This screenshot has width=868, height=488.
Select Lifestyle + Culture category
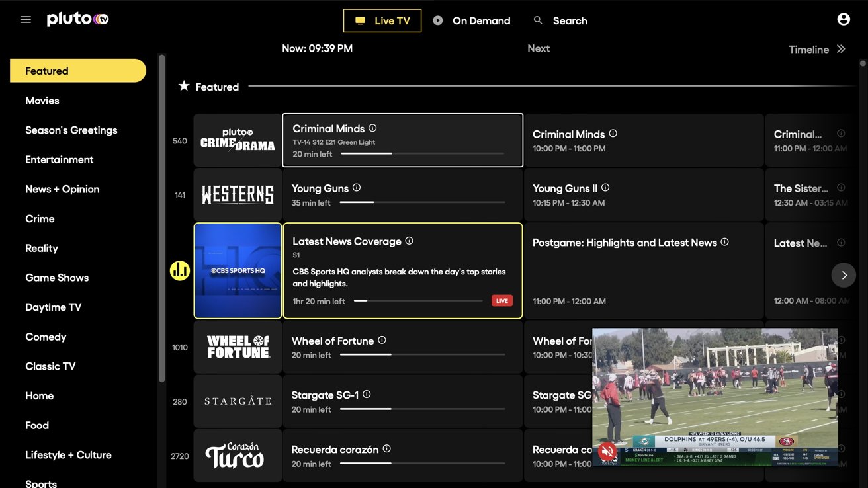coord(68,455)
